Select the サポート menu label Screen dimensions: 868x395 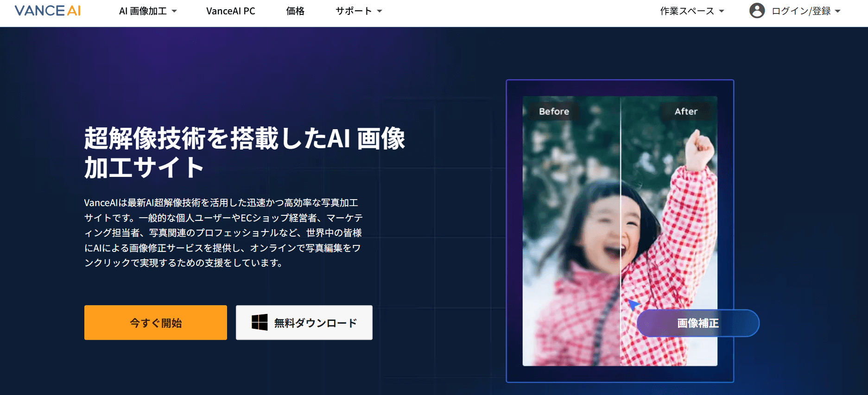click(x=354, y=11)
